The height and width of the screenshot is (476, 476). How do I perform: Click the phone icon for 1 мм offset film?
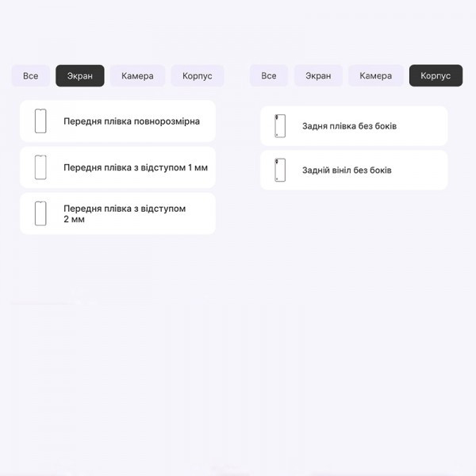(x=40, y=167)
